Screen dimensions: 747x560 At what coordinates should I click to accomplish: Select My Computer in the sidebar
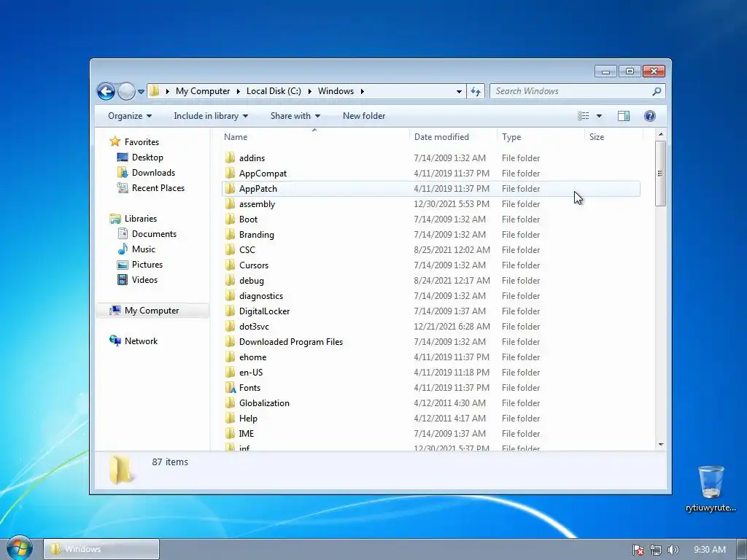(152, 311)
